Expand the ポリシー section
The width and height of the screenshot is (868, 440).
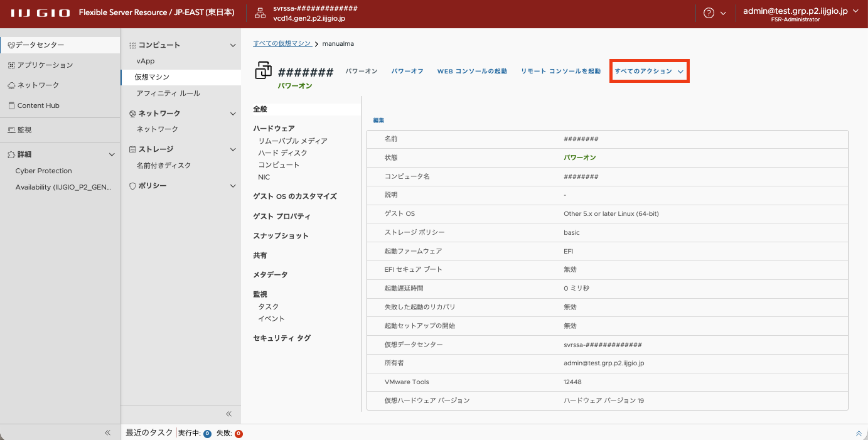(x=233, y=186)
